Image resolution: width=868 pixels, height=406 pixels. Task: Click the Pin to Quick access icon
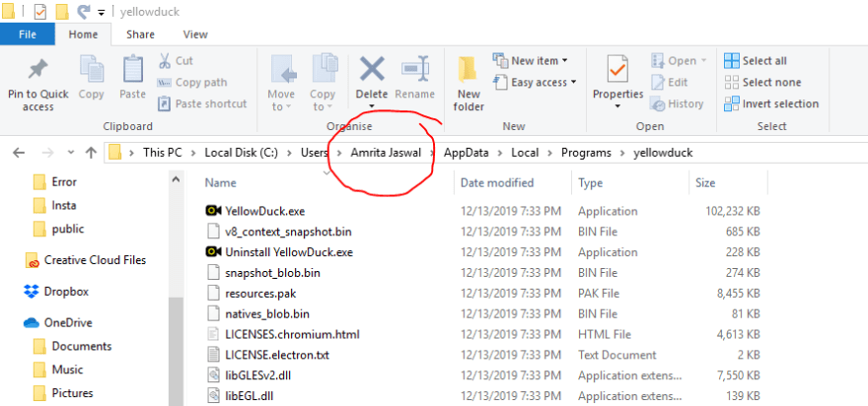click(x=38, y=70)
